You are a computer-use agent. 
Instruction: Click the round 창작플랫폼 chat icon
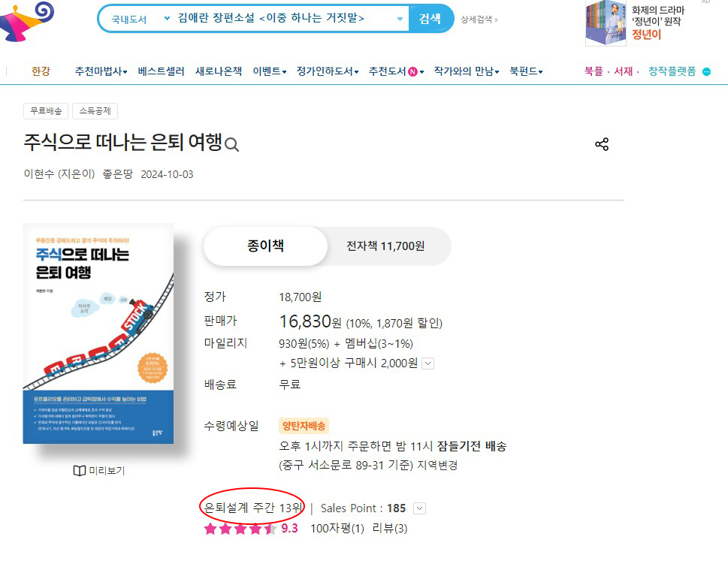tap(706, 71)
